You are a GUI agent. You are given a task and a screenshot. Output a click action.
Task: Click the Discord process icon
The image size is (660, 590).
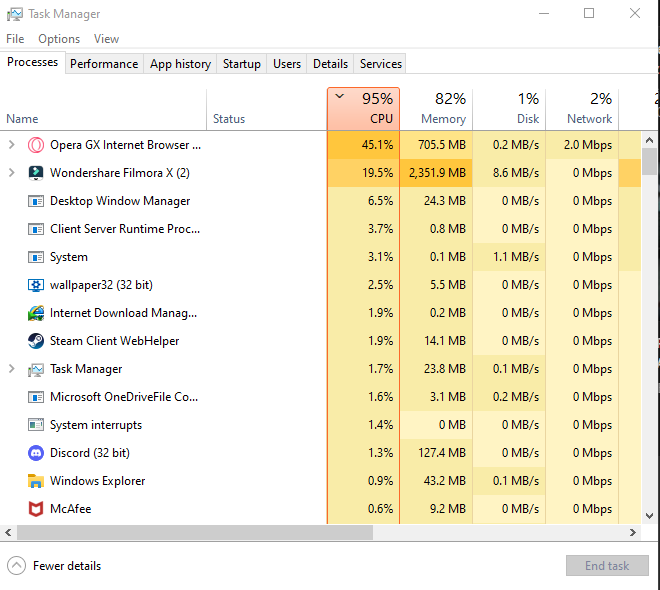point(36,453)
